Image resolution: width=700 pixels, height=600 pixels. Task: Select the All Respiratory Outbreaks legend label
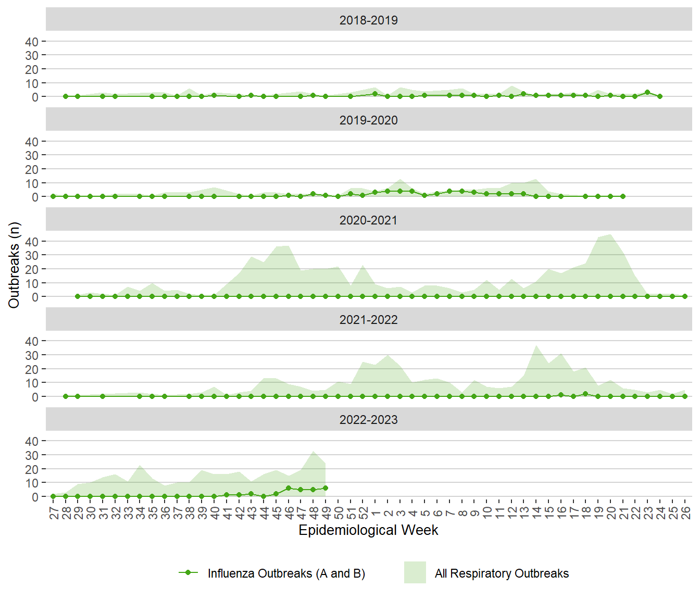(x=502, y=573)
